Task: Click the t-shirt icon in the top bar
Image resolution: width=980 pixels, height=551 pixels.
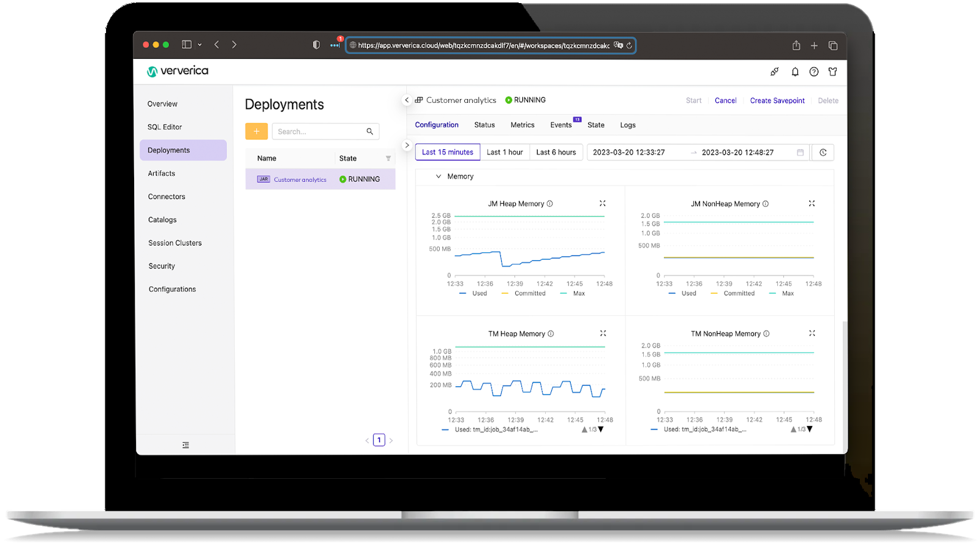Action: 832,72
